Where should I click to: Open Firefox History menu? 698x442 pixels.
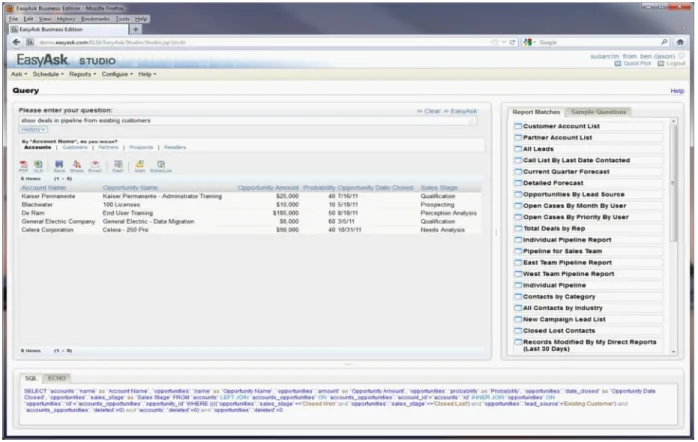(66, 19)
